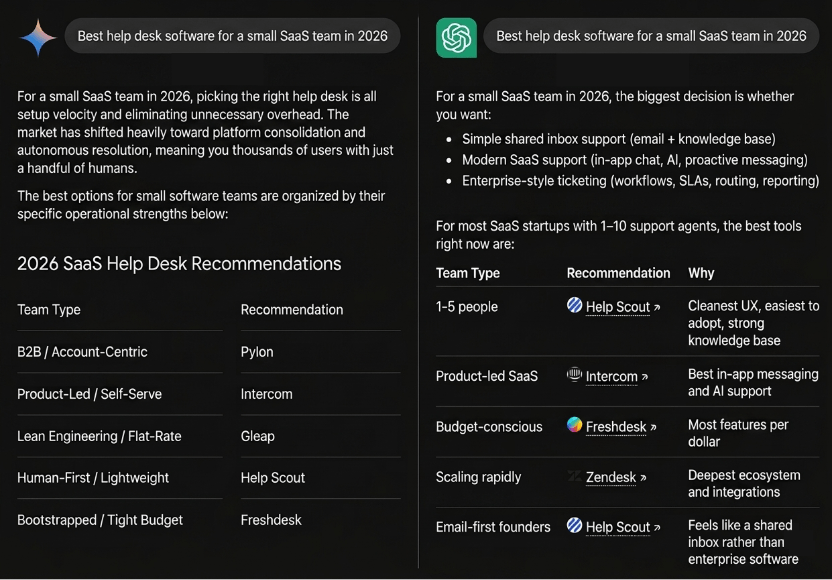832x580 pixels.
Task: Click the Zendesk icon in the Scaling rapidly row
Action: click(574, 476)
